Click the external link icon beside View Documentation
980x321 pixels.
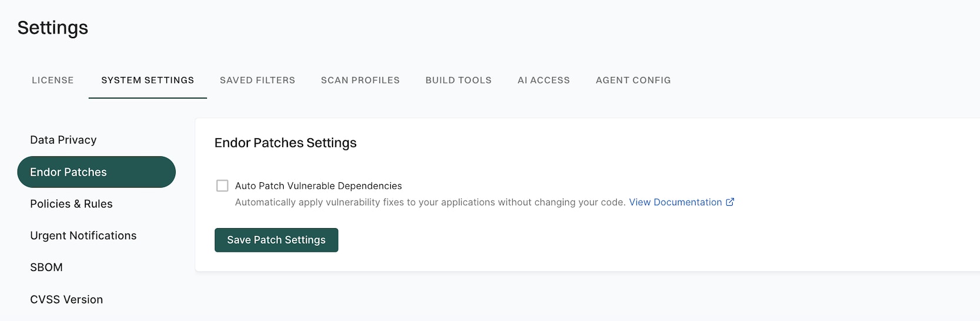click(730, 202)
